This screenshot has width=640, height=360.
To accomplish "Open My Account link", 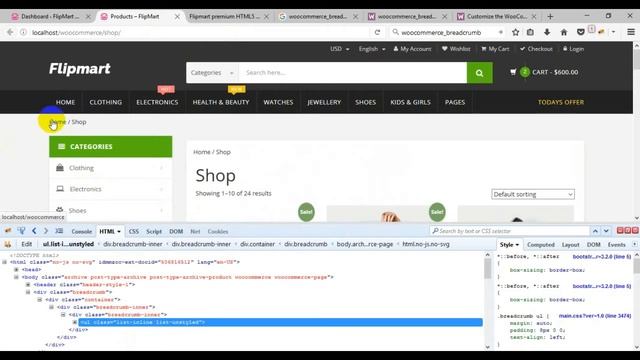I will click(412, 49).
